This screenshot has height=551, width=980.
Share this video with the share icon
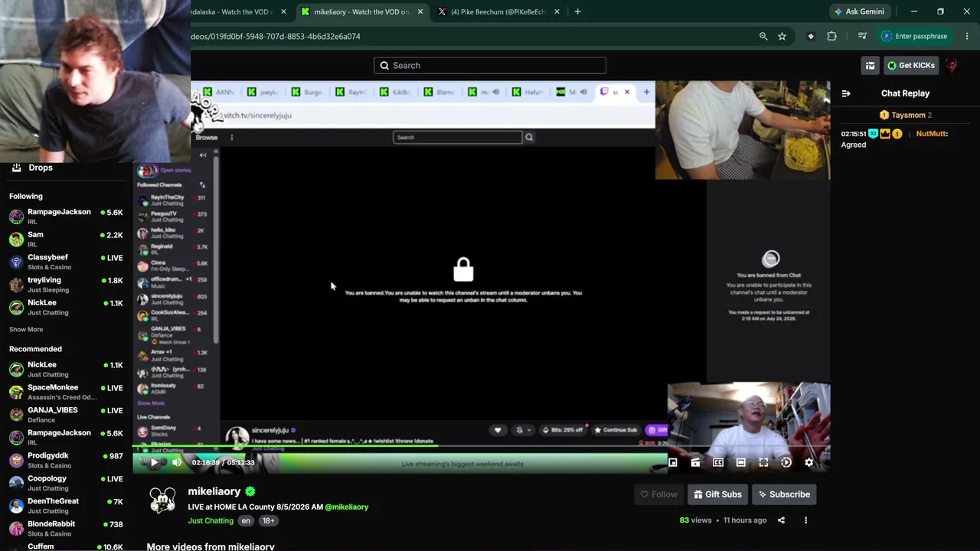[x=781, y=520]
